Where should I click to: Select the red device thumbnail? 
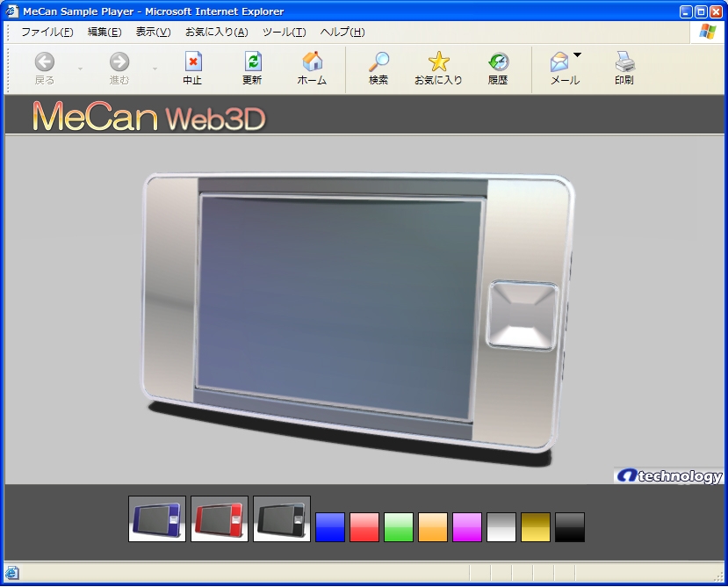click(x=220, y=518)
